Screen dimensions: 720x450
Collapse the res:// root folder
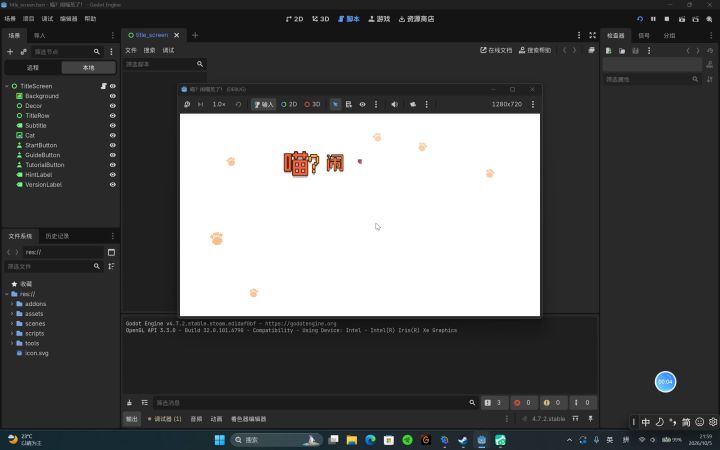tap(7, 294)
